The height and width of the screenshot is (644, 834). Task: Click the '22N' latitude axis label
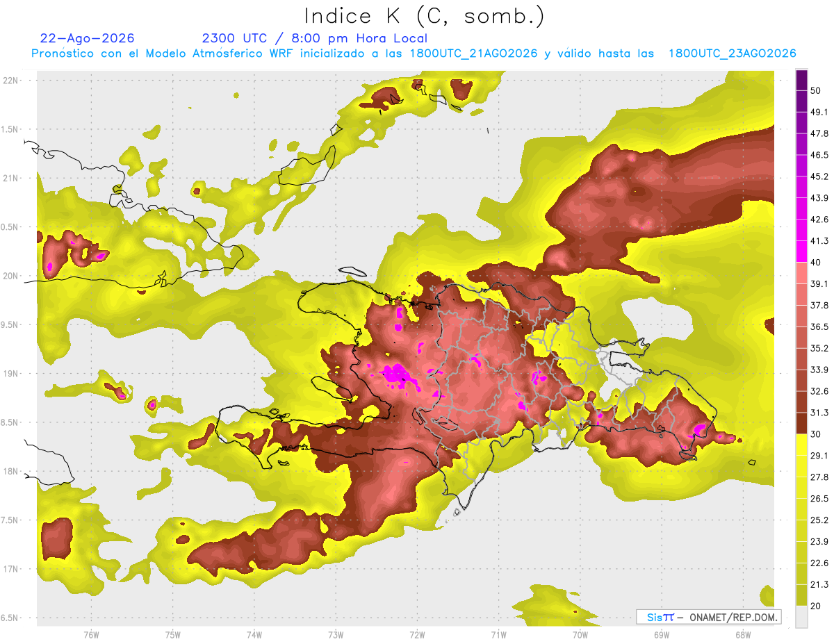pyautogui.click(x=10, y=80)
